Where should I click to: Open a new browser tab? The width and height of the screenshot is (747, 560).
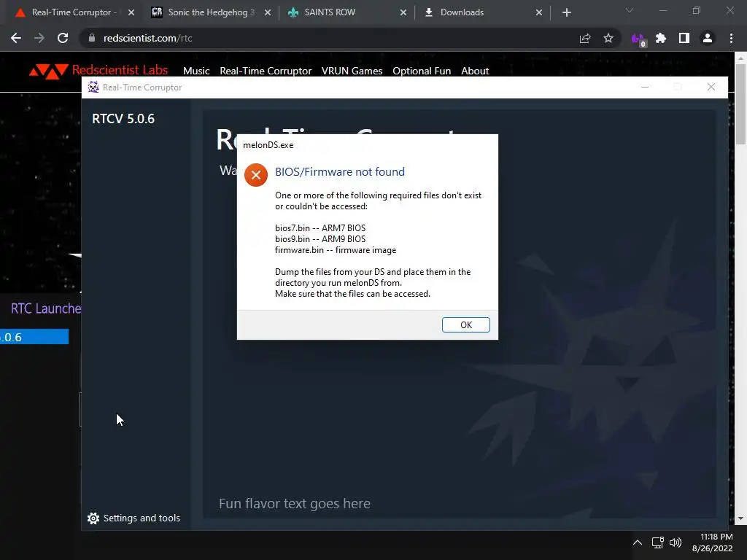click(x=566, y=12)
